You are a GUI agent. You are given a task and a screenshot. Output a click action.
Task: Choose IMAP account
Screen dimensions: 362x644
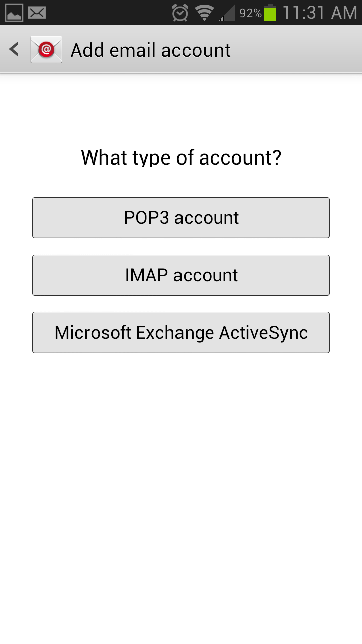point(181,275)
